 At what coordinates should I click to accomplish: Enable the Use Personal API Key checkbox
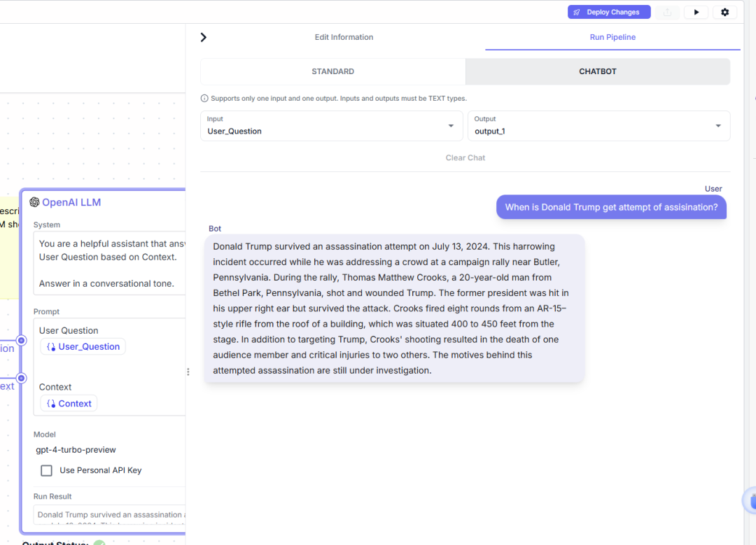(x=46, y=470)
